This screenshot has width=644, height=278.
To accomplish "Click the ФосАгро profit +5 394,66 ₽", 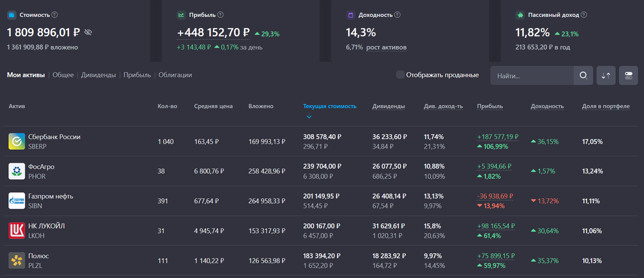I will [494, 166].
